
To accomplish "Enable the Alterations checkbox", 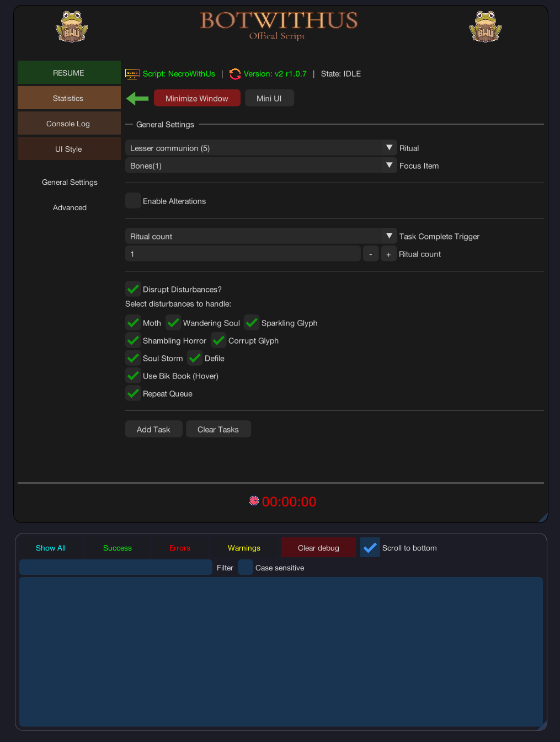I will coord(133,201).
